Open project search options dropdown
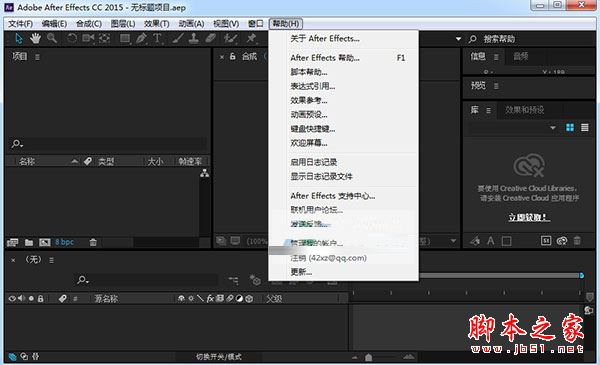The height and width of the screenshot is (365, 600). pos(17,144)
